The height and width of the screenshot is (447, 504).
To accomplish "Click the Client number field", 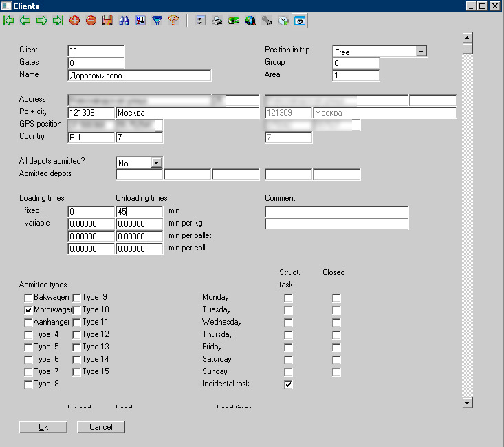I will (96, 51).
